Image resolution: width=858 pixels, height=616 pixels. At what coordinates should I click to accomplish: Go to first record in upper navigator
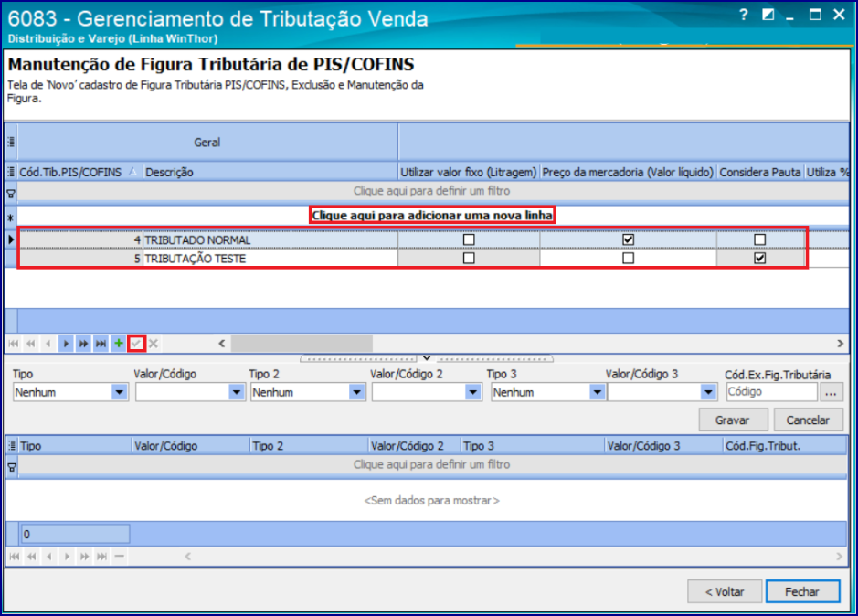[x=14, y=344]
